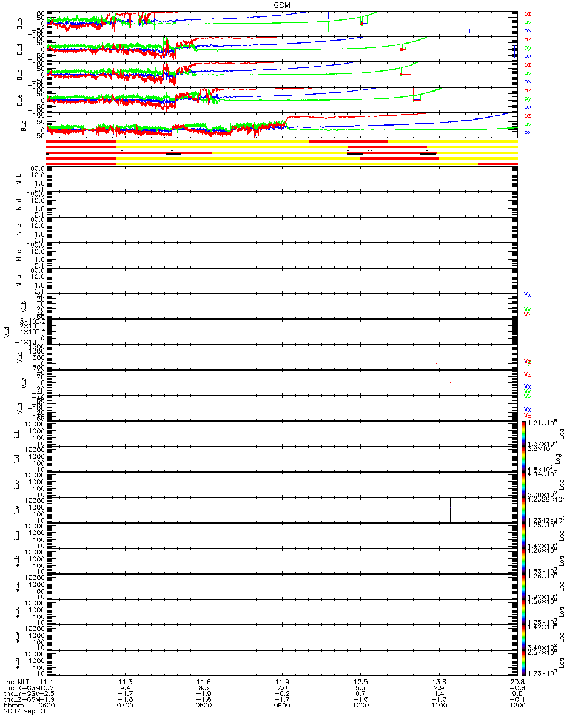Click the V_c velocity axis label
The width and height of the screenshot is (564, 728).
click(x=20, y=357)
